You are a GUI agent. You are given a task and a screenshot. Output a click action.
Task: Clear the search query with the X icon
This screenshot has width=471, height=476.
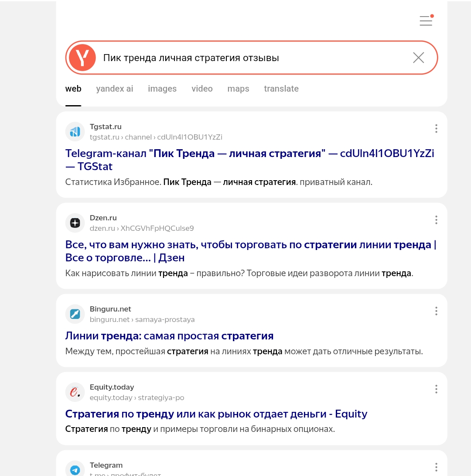click(419, 57)
